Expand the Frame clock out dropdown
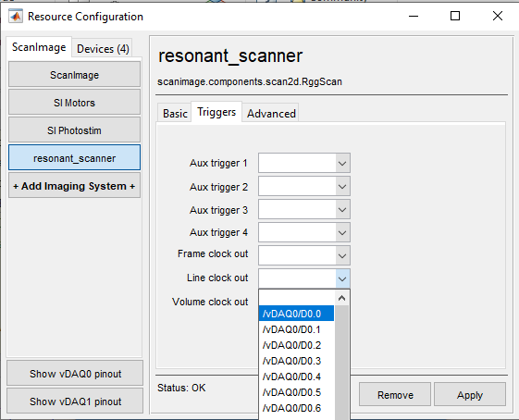 coord(342,255)
